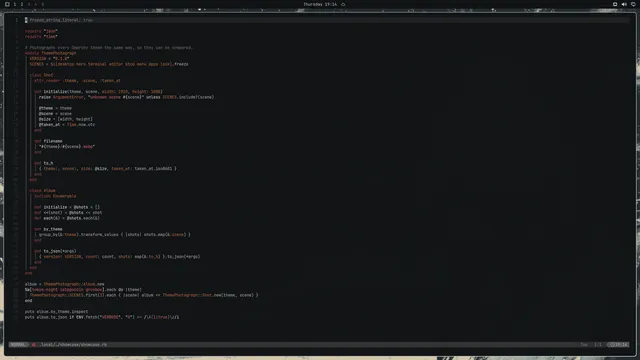Switch to workspace 2 in the top bar

click(22, 4)
